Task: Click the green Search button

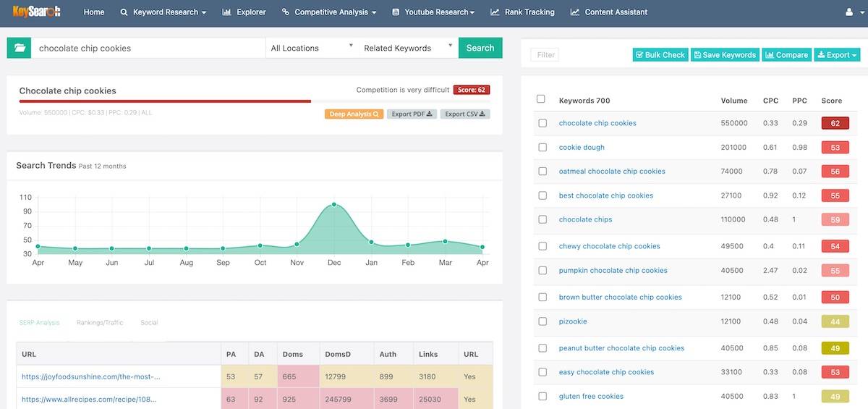Action: 480,48
